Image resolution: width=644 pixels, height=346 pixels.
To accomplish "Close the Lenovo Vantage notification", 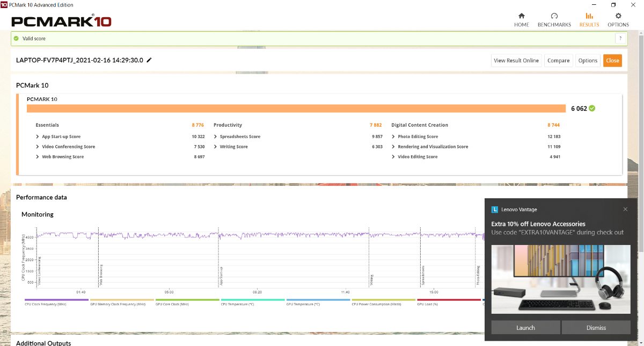I will tap(625, 209).
